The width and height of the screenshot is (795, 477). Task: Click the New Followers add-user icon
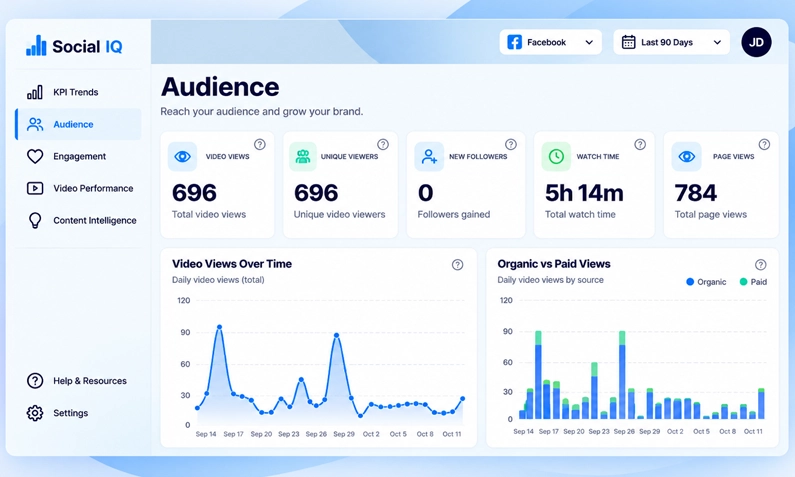[x=429, y=157]
